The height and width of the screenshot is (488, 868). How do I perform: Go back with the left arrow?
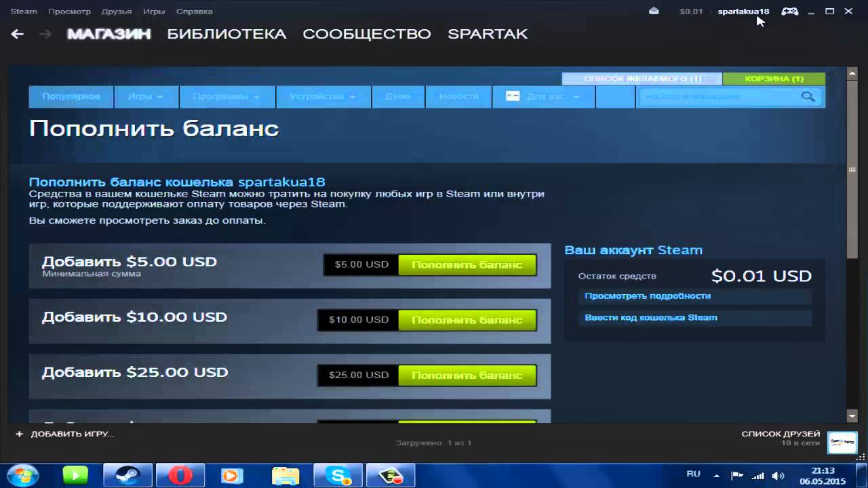18,34
